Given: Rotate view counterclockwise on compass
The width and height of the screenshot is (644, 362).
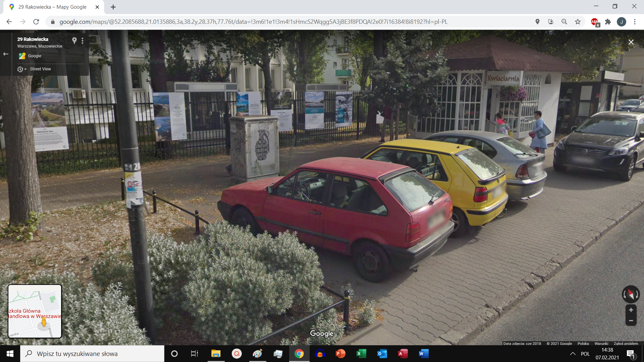Looking at the screenshot, I should pyautogui.click(x=625, y=294).
